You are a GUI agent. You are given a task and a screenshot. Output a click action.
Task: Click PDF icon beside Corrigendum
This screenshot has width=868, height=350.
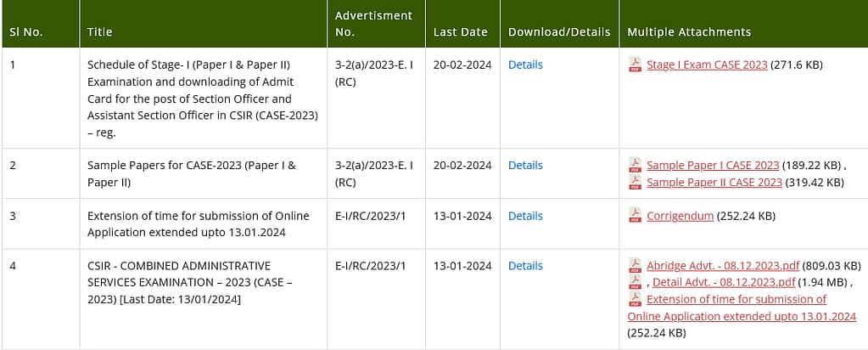(x=635, y=216)
